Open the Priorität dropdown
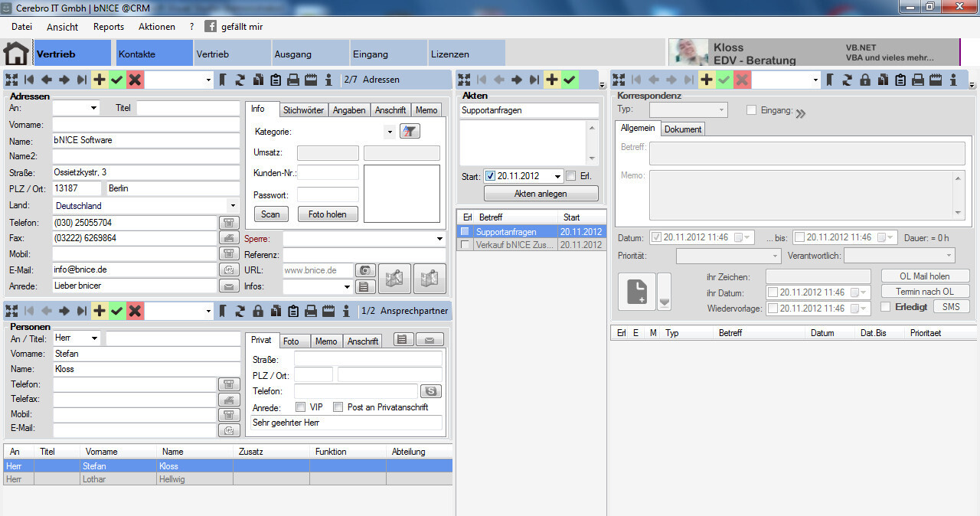 click(774, 256)
